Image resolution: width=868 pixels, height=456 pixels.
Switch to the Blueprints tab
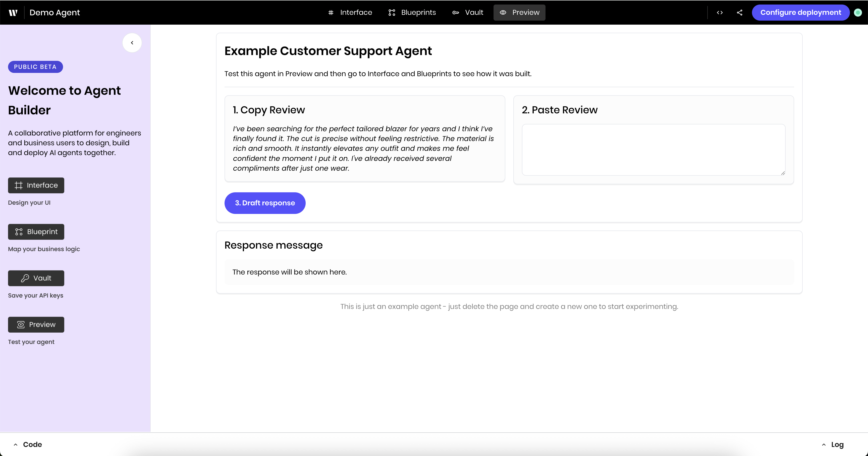click(x=412, y=13)
